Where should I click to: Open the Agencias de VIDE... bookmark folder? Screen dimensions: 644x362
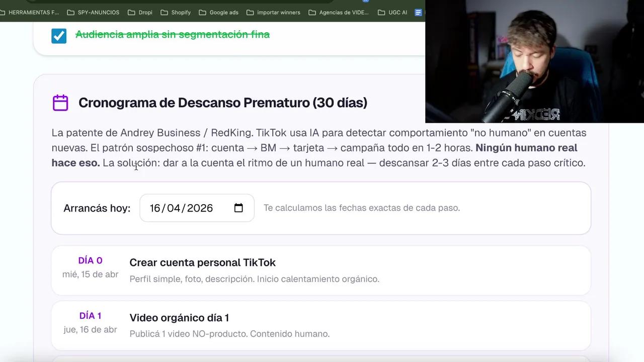click(x=339, y=12)
